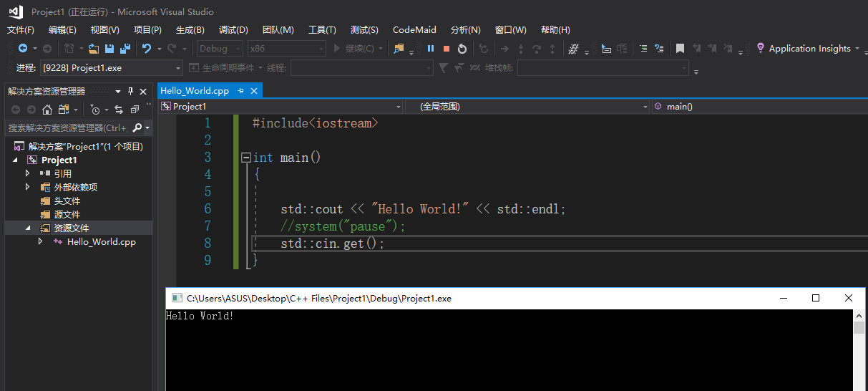Stop debugging with the red square

pos(447,48)
